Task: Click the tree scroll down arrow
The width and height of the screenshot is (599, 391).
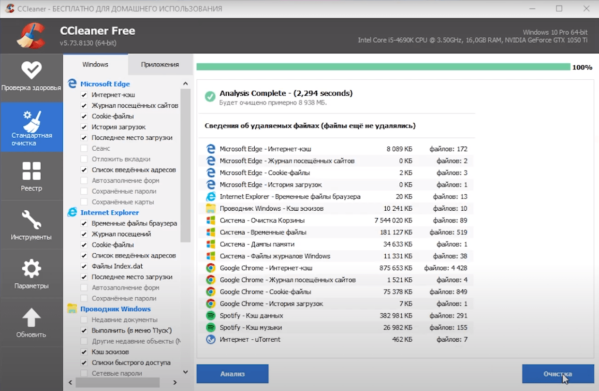Action: (185, 372)
